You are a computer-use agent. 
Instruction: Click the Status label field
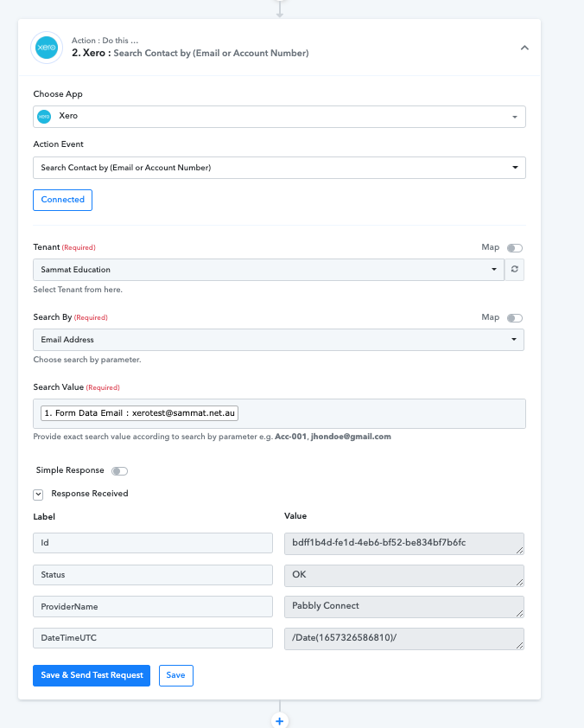pos(153,575)
